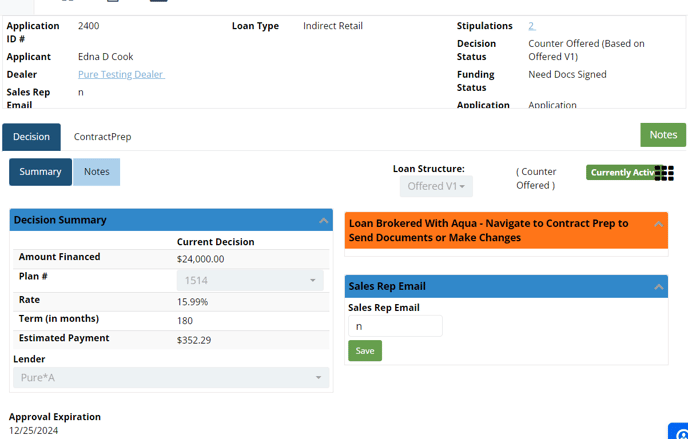The width and height of the screenshot is (688, 439).
Task: Click the Decision Status Counter Offered text
Action: click(x=586, y=50)
